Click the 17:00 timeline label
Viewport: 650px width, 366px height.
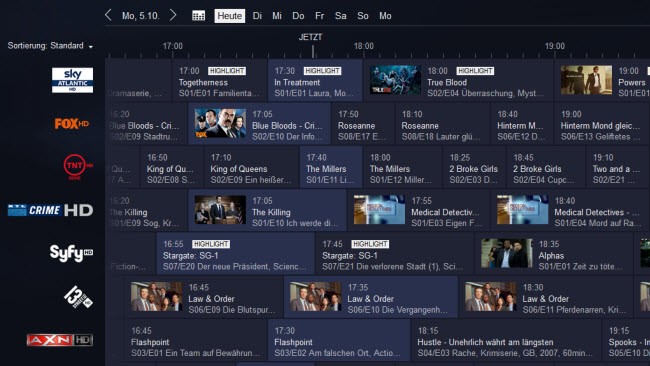point(172,46)
